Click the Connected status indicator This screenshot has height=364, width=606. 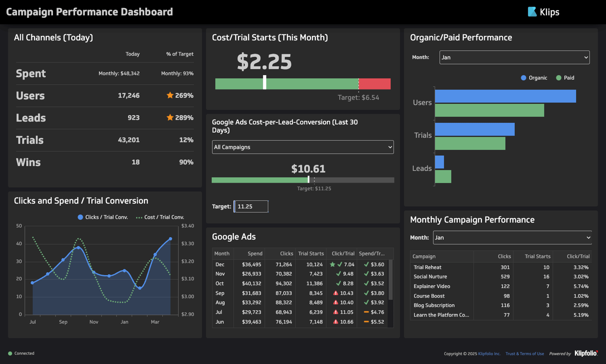coord(22,353)
